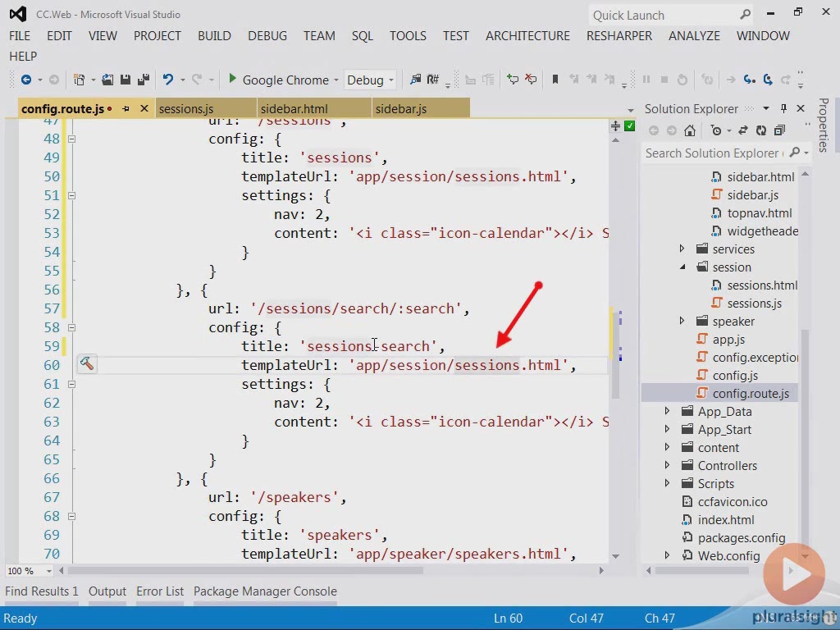Open the Error List panel tab
This screenshot has width=840, height=630.
click(160, 591)
